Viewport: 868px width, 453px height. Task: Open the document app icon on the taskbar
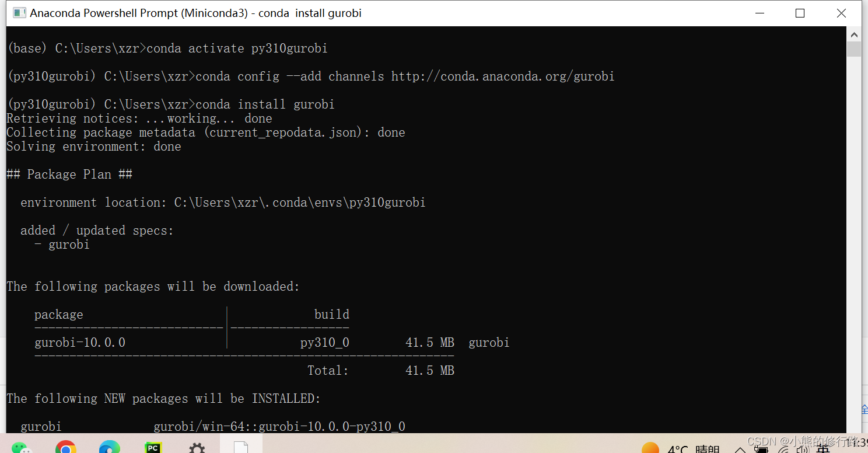240,447
